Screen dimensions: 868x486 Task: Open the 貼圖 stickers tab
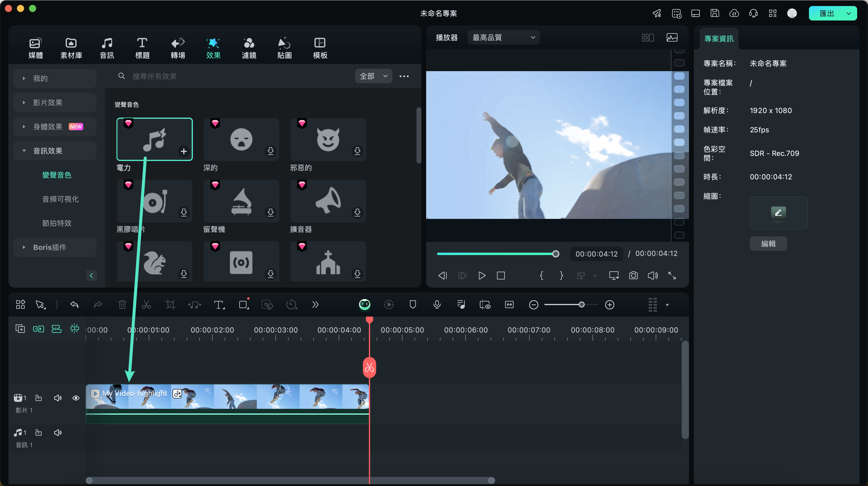pyautogui.click(x=285, y=48)
